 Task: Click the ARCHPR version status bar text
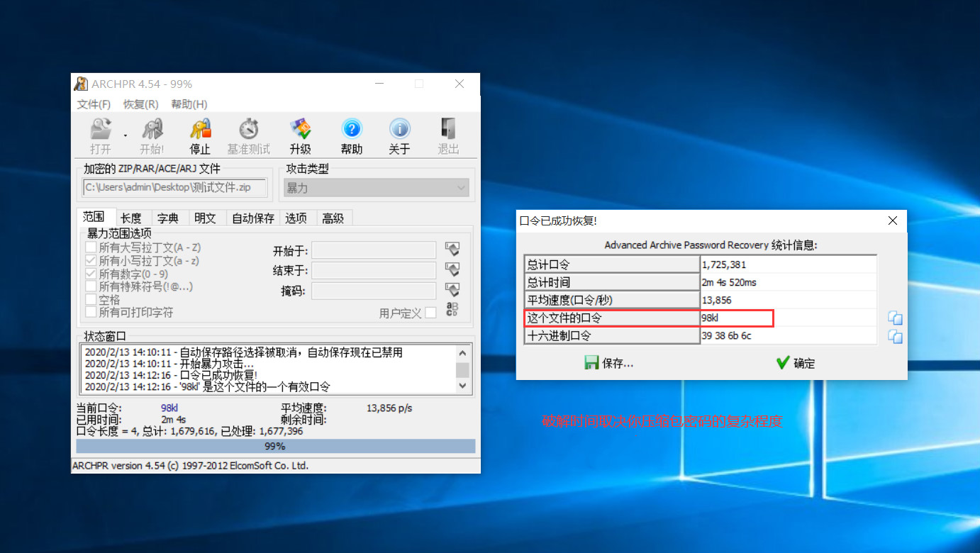190,467
